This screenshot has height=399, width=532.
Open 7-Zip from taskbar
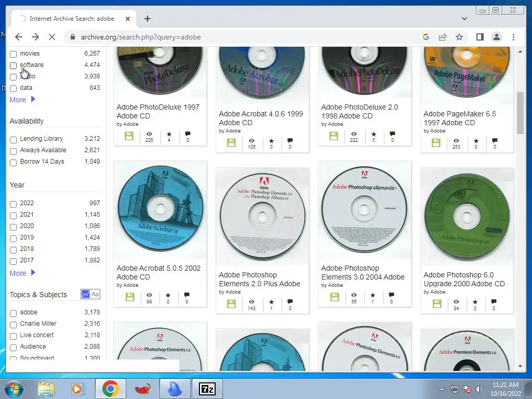click(x=207, y=389)
